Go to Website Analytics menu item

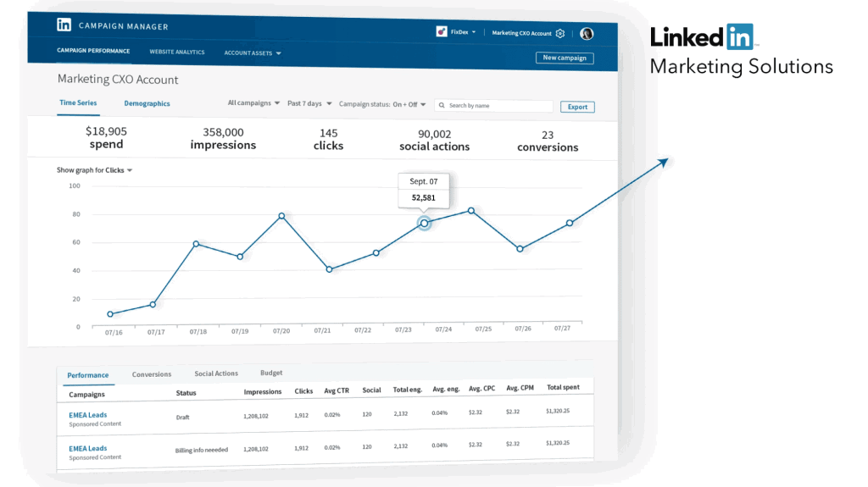pos(177,52)
